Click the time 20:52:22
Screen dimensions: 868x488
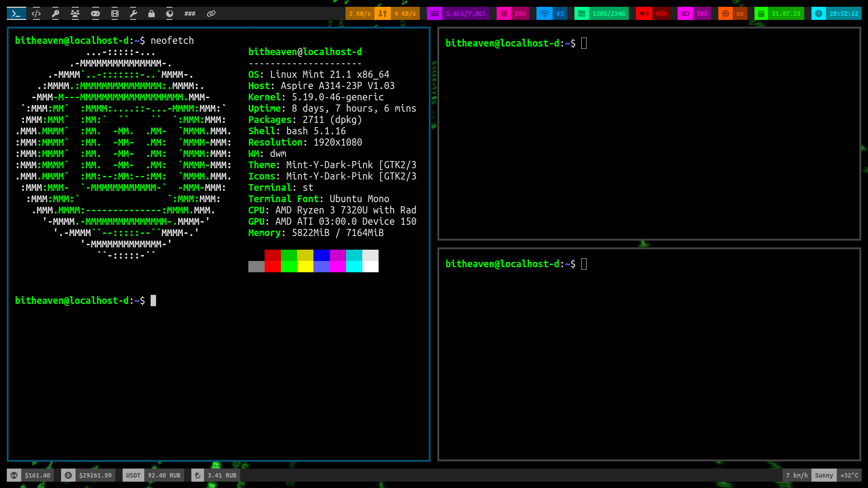[x=844, y=14]
